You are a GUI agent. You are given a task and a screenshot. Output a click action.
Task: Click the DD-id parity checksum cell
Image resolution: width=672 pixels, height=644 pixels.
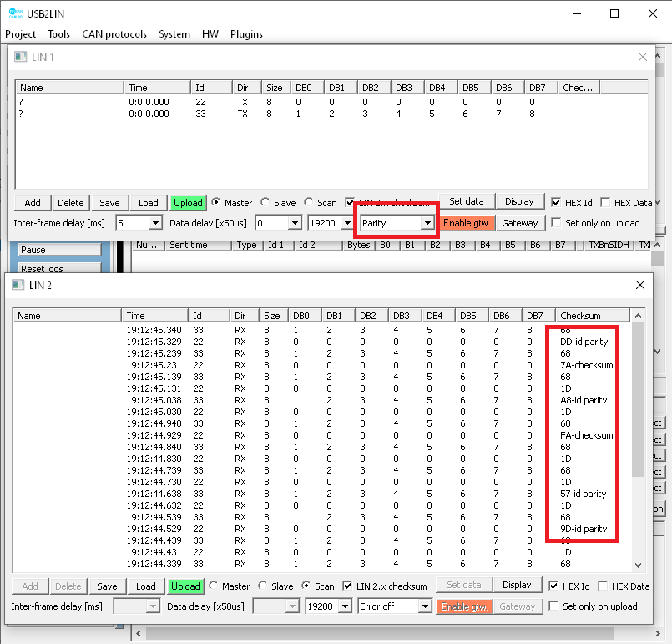click(584, 342)
